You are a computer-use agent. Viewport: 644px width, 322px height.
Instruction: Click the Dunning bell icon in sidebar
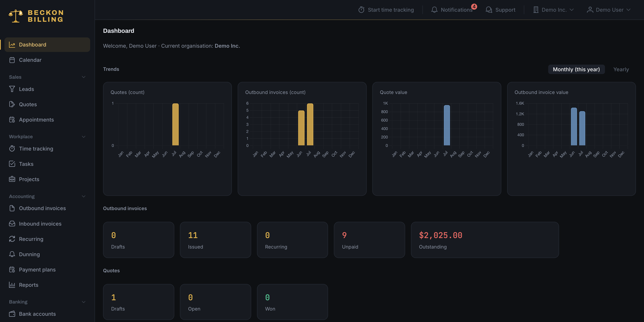point(12,254)
